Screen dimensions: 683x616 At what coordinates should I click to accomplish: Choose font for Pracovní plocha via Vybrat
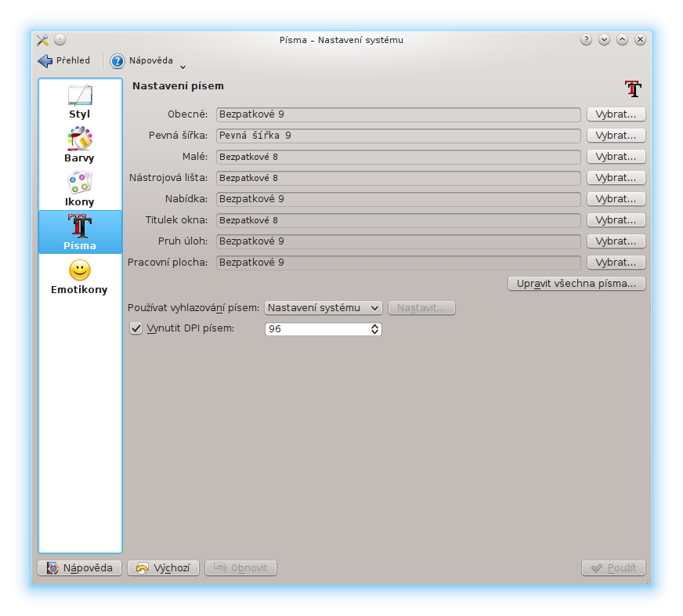click(616, 263)
